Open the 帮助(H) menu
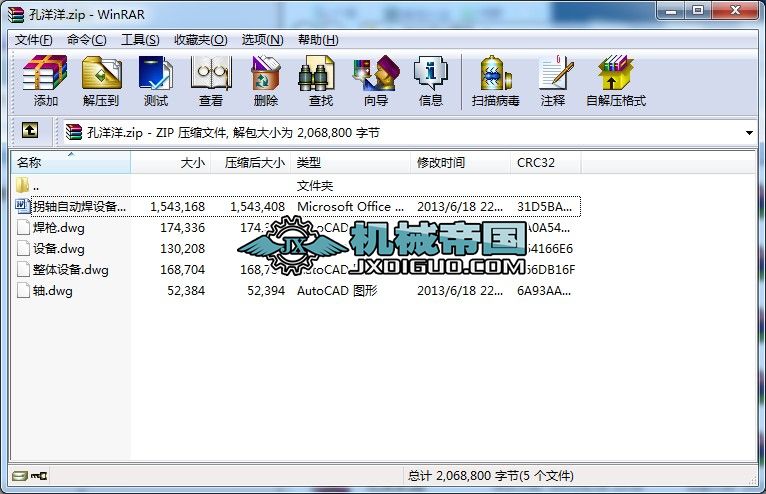 click(x=318, y=40)
